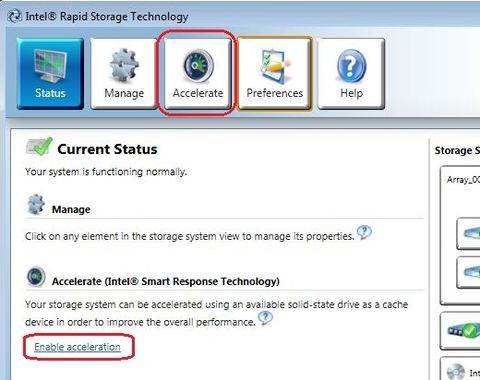Select the optical drive icon in storage view
This screenshot has height=380, width=480.
pyautogui.click(x=456, y=372)
